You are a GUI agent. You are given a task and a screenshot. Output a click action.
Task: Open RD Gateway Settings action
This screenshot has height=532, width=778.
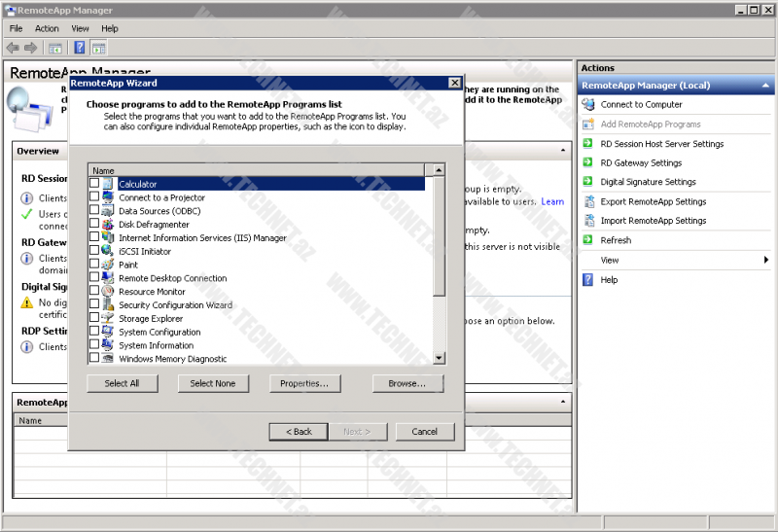(x=641, y=162)
